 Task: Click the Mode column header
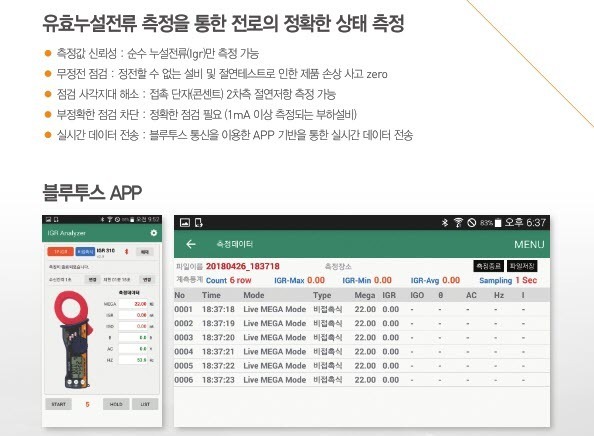(254, 295)
